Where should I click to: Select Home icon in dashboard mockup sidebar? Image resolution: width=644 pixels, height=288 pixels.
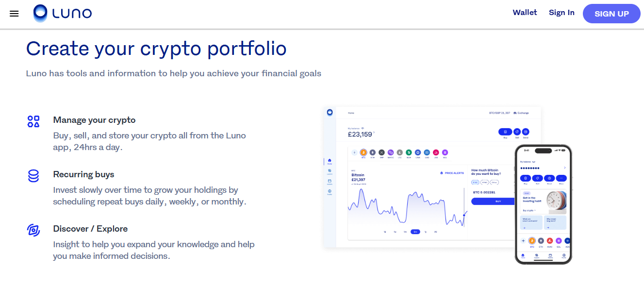tap(330, 161)
